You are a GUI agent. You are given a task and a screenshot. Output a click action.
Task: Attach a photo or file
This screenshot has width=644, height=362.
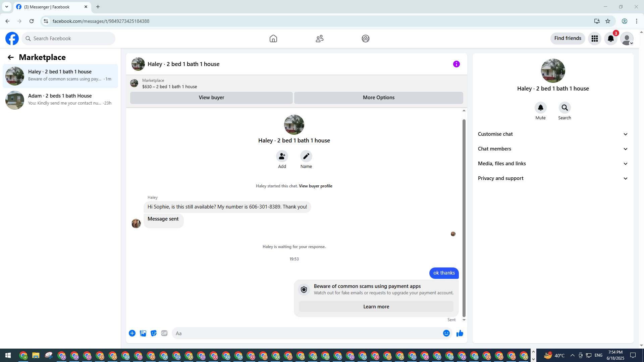click(143, 333)
